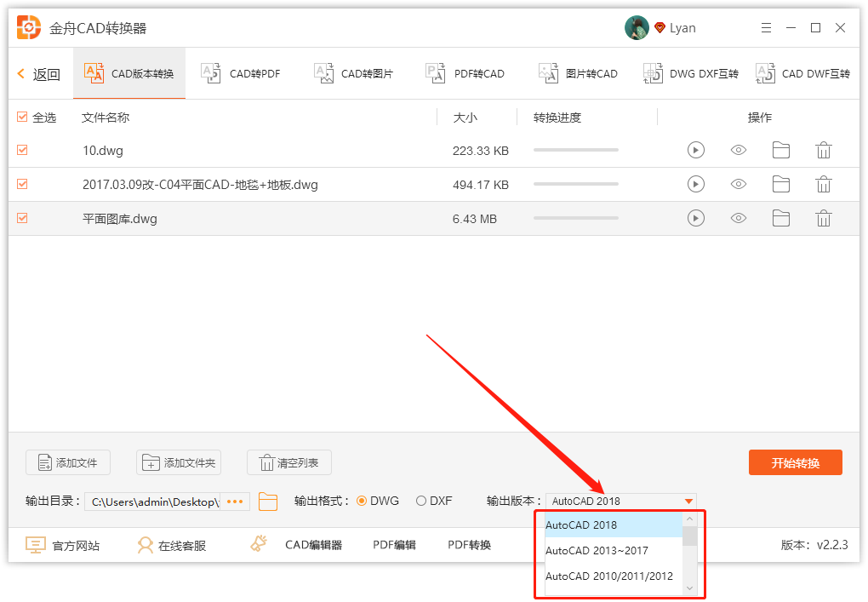Uncheck the 全选 select-all checkbox
The image size is (868, 602).
coord(21,117)
